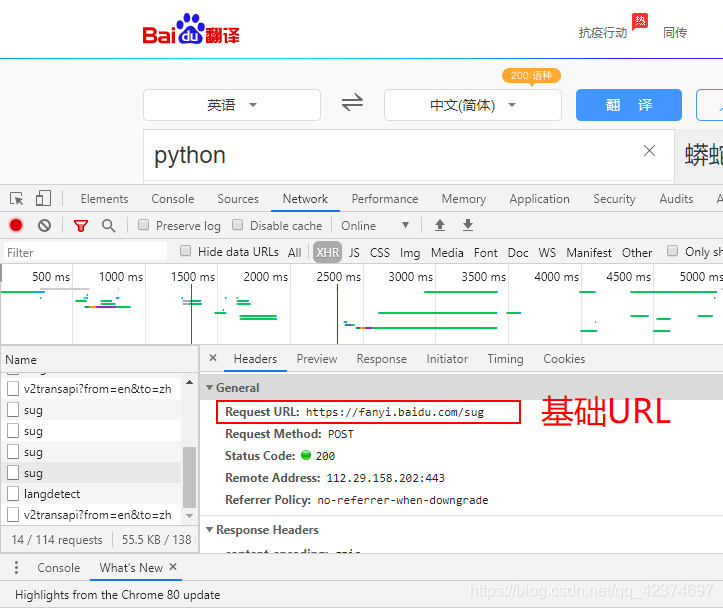Toggle the device toolbar icon
The height and width of the screenshot is (609, 723).
(43, 199)
